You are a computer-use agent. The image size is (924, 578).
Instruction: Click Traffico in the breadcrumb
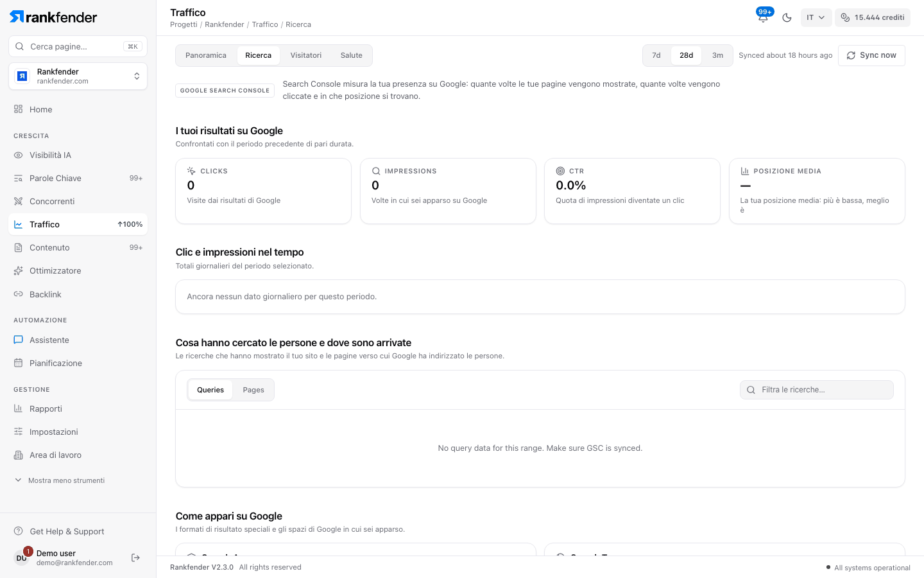265,24
